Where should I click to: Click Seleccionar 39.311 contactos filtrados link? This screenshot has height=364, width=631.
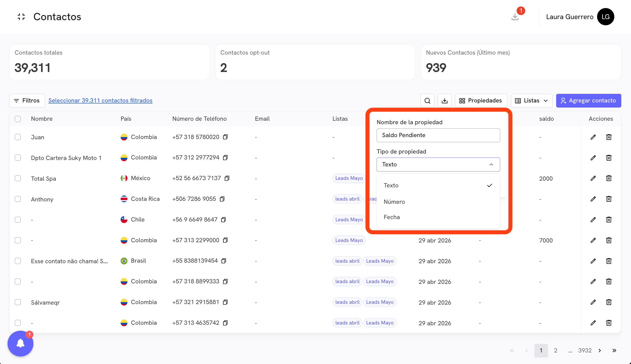point(100,101)
